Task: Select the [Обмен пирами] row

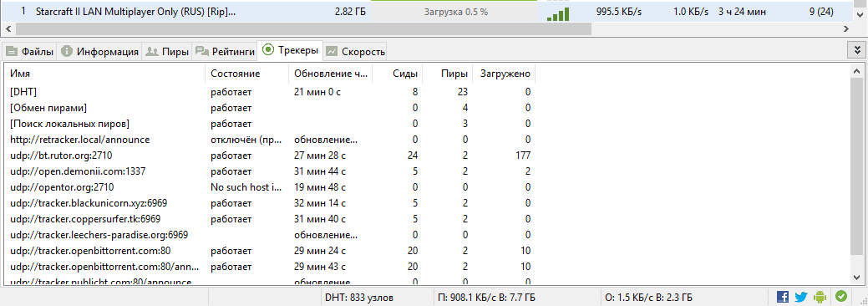Action: [x=270, y=108]
